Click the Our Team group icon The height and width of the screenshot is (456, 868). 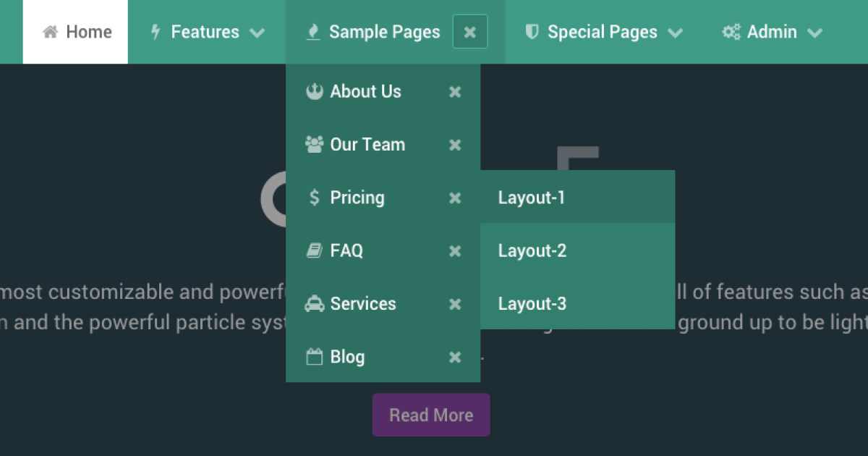pyautogui.click(x=314, y=145)
